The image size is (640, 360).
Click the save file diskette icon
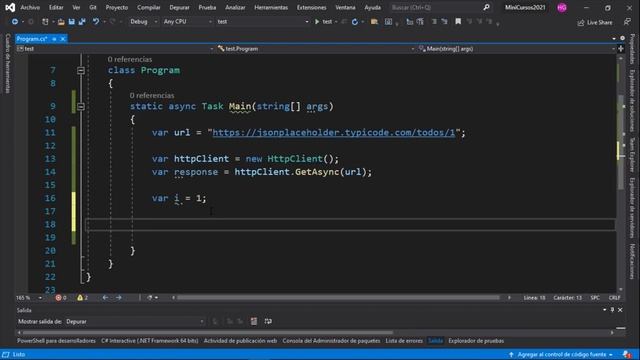point(71,22)
